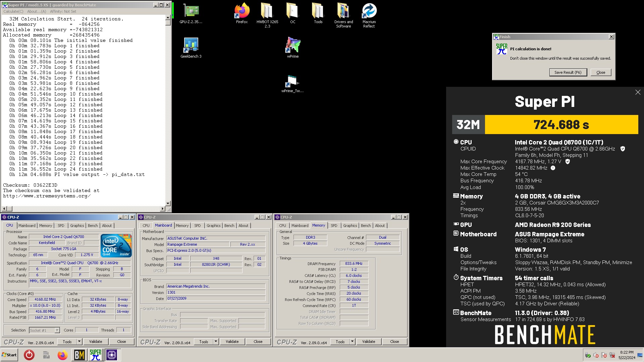The width and height of the screenshot is (644, 362).
Task: Click info icon beside Max Effective Clock
Action: pyautogui.click(x=553, y=168)
